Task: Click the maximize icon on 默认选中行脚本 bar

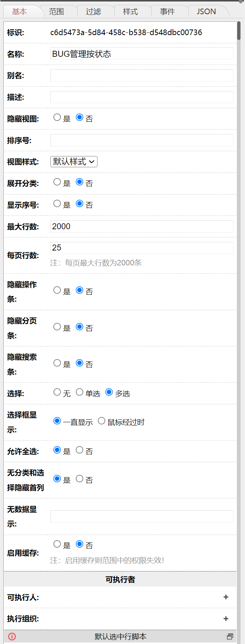Action: tap(230, 637)
